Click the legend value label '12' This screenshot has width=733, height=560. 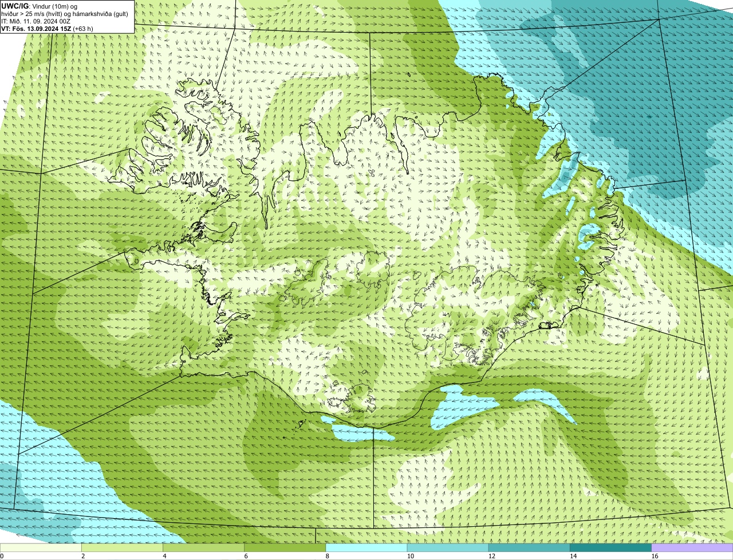coord(492,556)
